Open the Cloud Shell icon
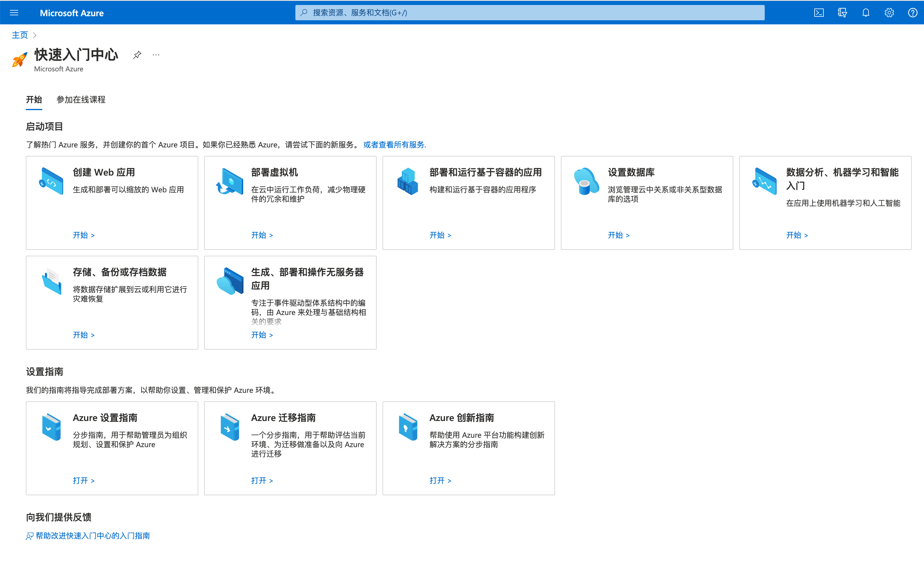 tap(819, 13)
